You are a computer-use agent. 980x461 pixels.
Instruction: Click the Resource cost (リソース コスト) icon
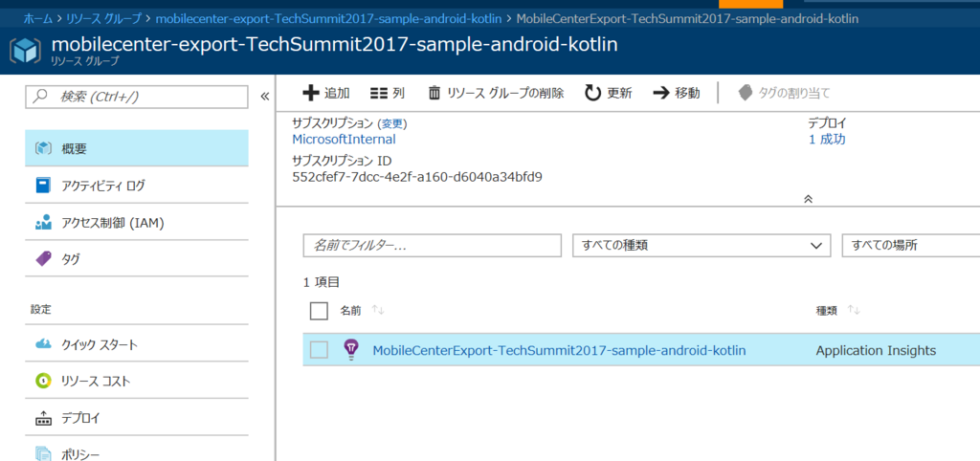pos(43,381)
